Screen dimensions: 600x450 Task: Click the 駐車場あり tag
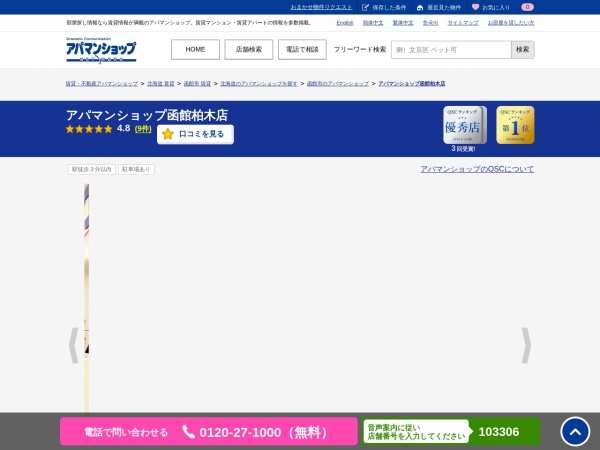136,169
